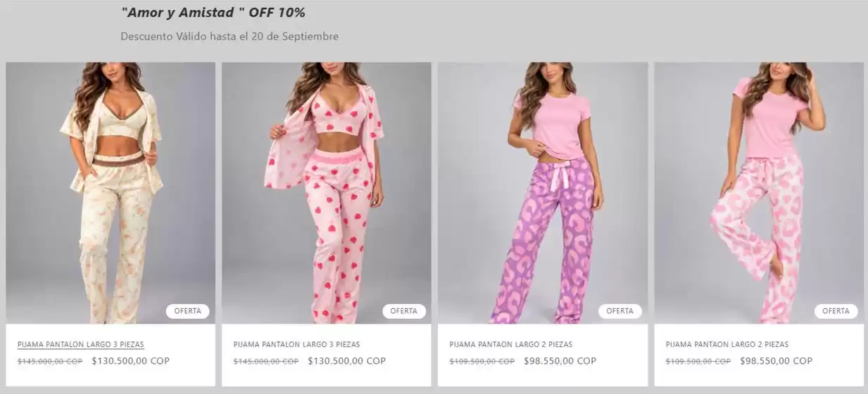This screenshot has width=868, height=394.
Task: Click the OFERTA badge on the purple leopard pajama
Action: [x=620, y=311]
